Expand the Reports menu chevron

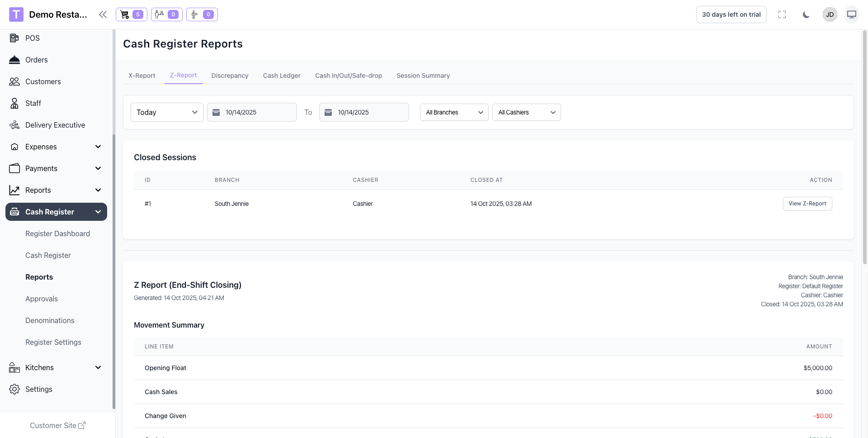(x=98, y=190)
